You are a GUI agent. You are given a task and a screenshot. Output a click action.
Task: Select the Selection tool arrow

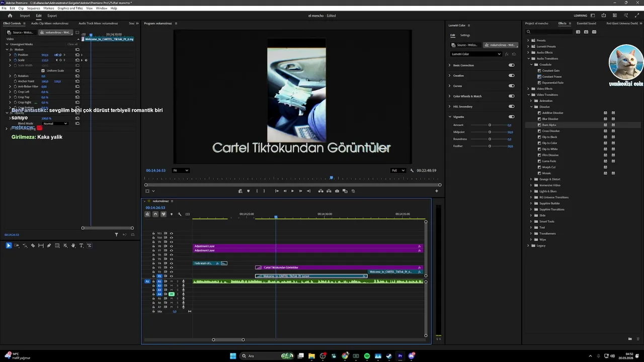click(9, 245)
